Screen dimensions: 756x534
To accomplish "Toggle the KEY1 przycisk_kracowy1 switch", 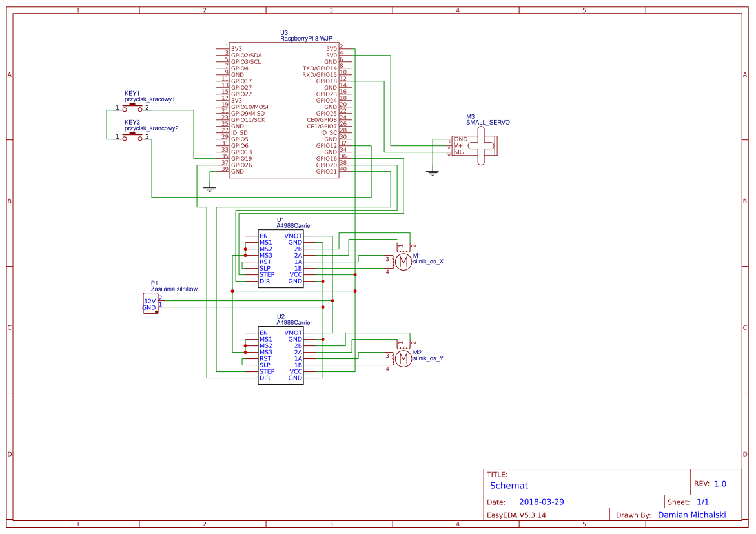I will [132, 105].
